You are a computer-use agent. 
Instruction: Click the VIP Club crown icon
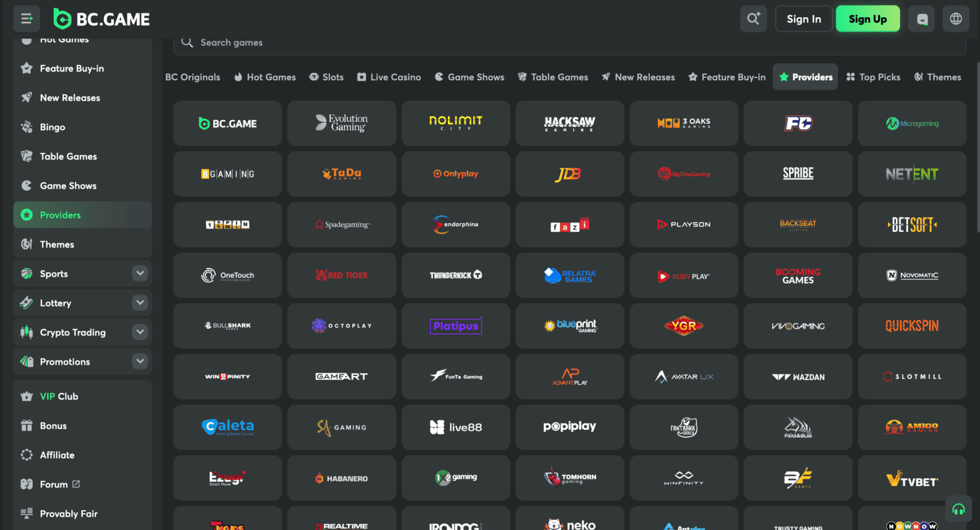[27, 396]
